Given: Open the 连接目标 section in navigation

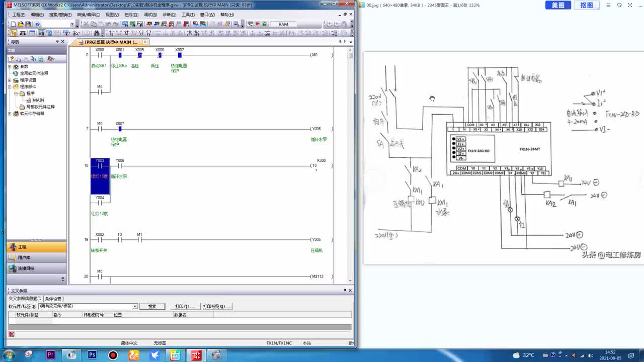Looking at the screenshot, I should click(36, 268).
